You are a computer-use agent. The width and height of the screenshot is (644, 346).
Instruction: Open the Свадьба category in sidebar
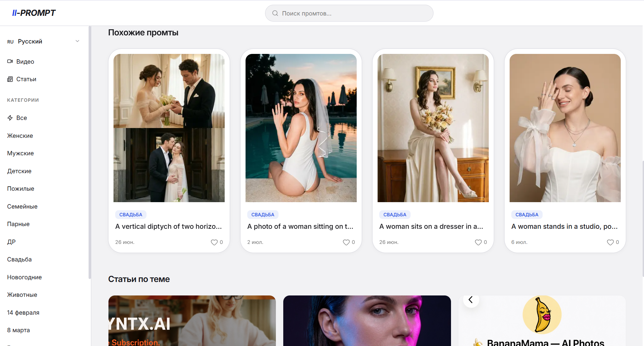[x=19, y=259]
